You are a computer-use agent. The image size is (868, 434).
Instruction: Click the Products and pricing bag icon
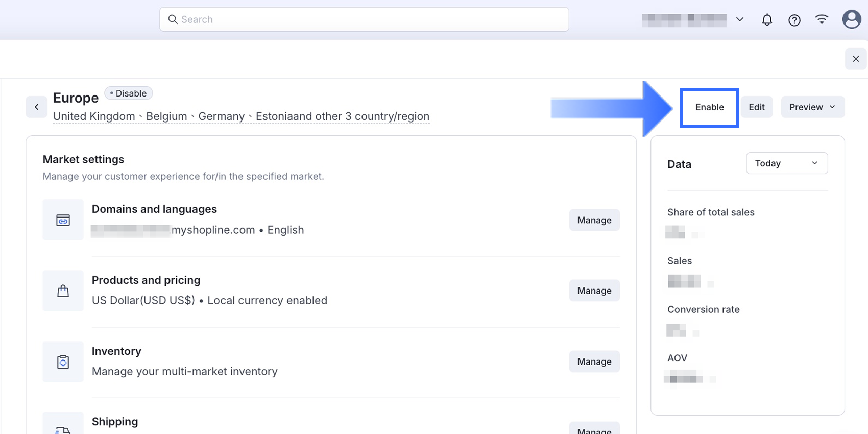[63, 291]
